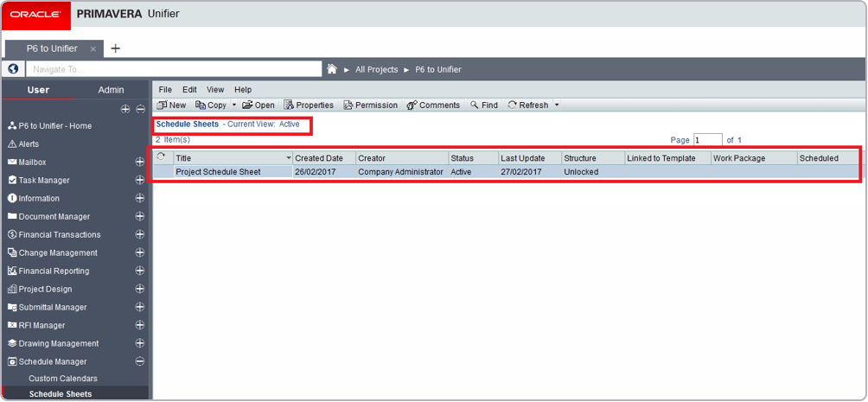Expand the Document Manager node
The image size is (868, 402).
click(x=139, y=216)
